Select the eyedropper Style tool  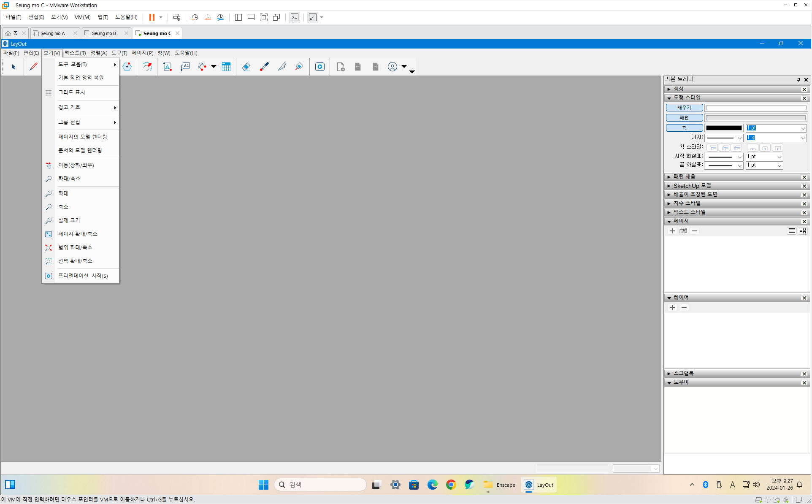(x=264, y=67)
